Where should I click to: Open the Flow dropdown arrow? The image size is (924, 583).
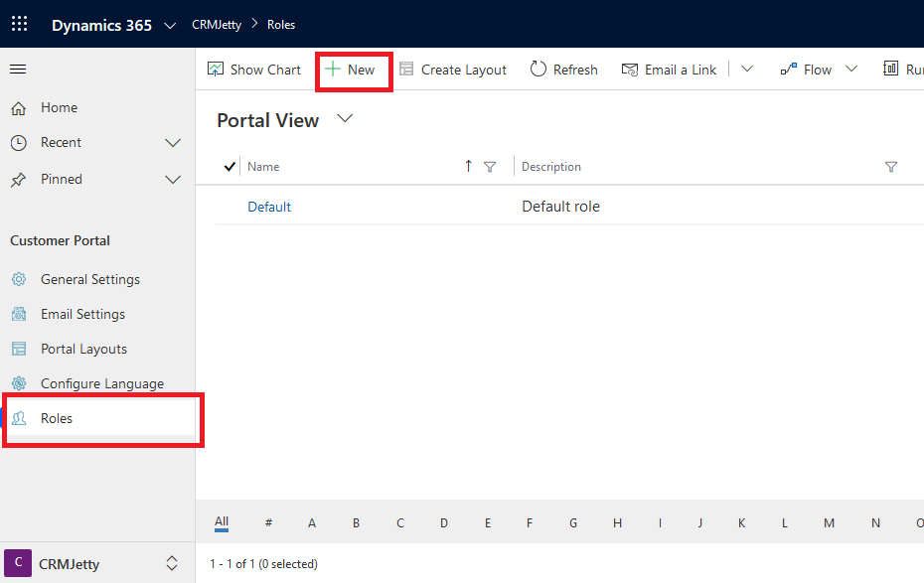[851, 70]
